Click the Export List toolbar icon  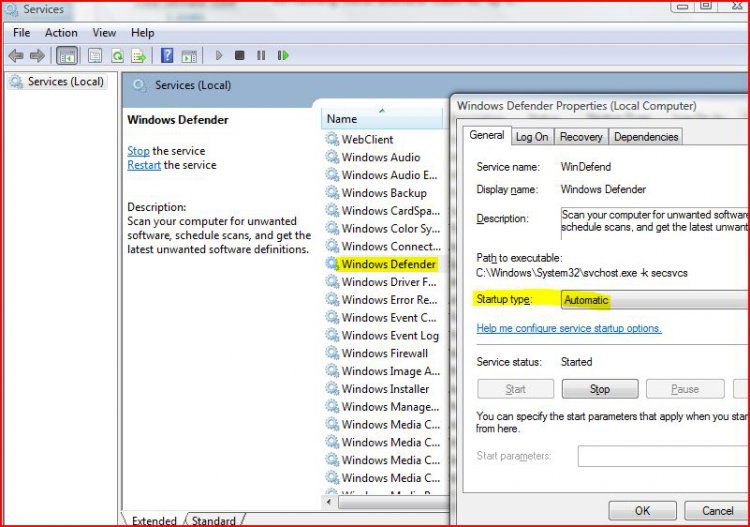(x=139, y=56)
